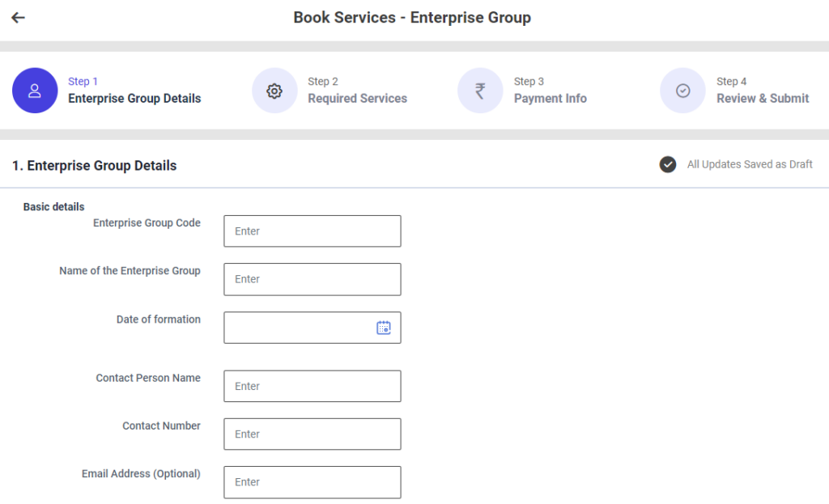Click the Step 1 person icon
829x504 pixels.
tap(35, 91)
